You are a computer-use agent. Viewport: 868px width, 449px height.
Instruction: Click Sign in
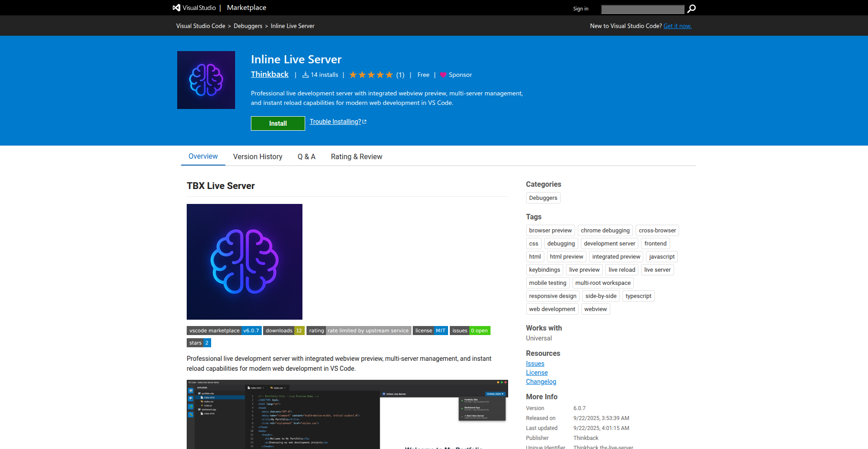pos(580,9)
